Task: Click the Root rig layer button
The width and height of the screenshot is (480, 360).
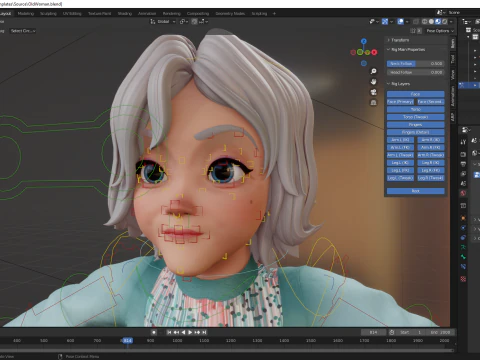Action: tap(415, 191)
